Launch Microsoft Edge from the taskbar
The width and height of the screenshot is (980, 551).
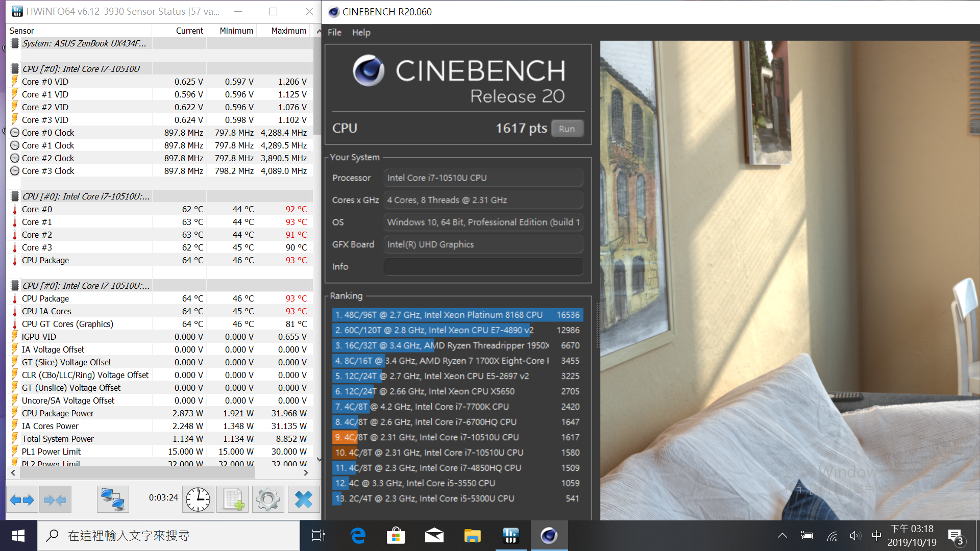click(358, 536)
